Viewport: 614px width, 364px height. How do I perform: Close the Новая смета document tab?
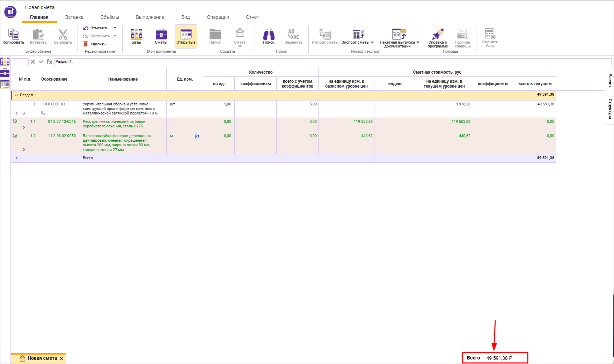61,358
